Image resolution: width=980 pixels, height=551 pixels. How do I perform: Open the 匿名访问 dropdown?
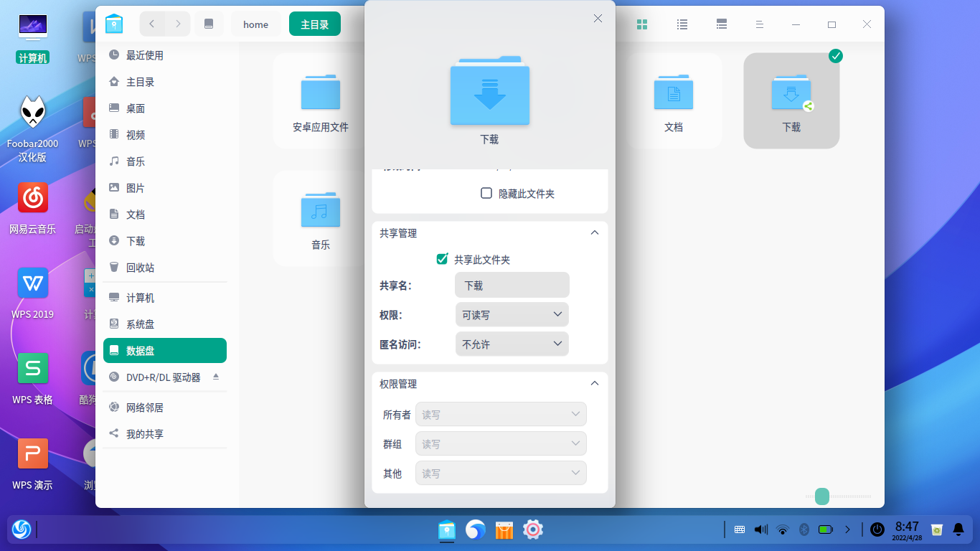(512, 344)
